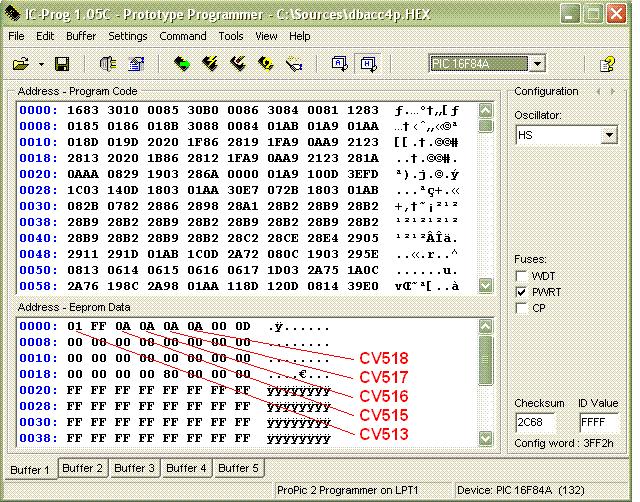Screen dimensions: 640x502
Task: Open the View menu
Action: click(x=266, y=36)
